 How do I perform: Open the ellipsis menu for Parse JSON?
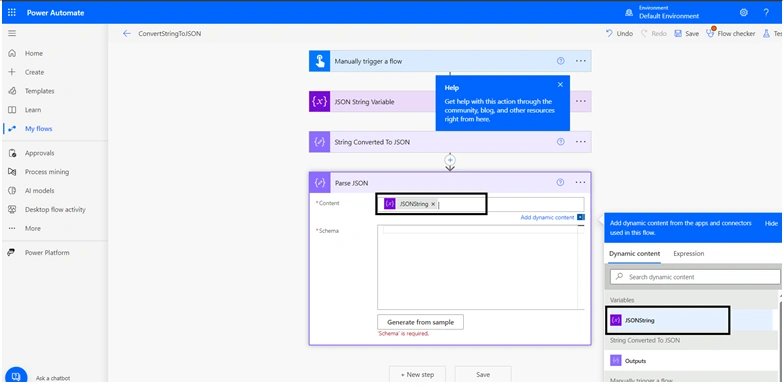tap(580, 183)
